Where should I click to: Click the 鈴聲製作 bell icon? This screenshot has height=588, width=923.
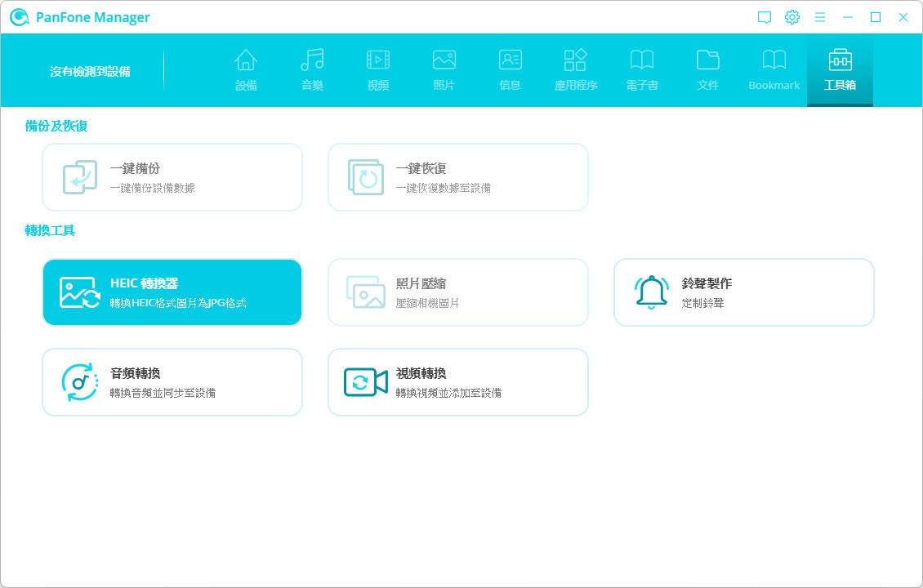651,292
